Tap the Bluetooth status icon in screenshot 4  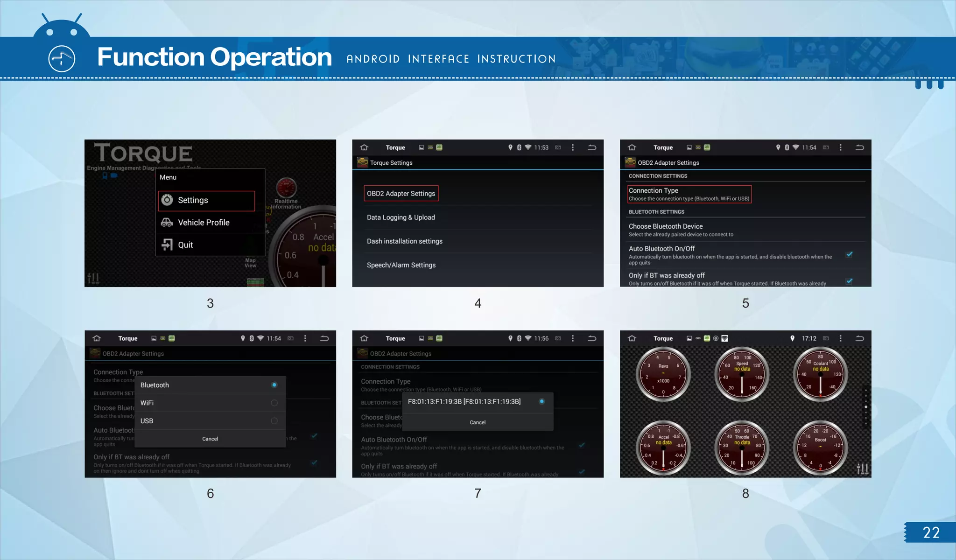tap(519, 147)
